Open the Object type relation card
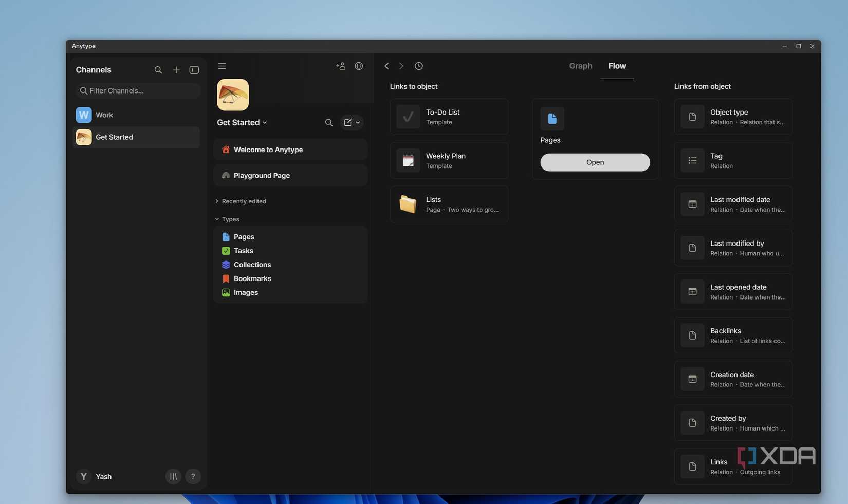The height and width of the screenshot is (504, 848). [x=733, y=117]
